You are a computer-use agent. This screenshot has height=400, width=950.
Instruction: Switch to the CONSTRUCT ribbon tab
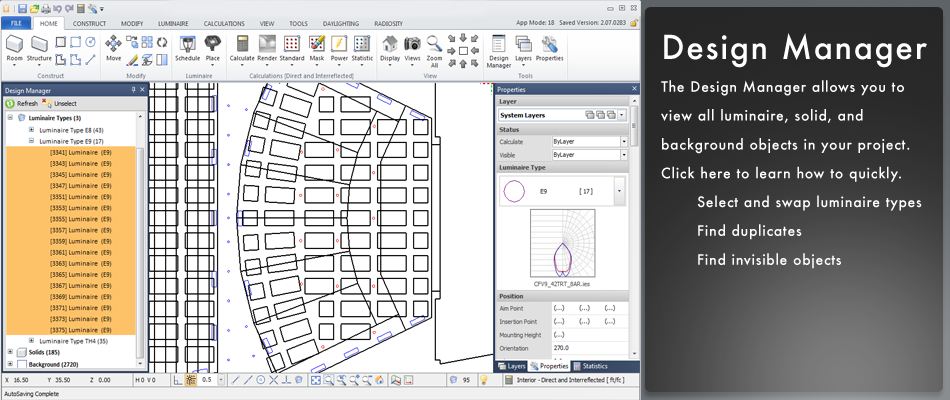(x=89, y=24)
